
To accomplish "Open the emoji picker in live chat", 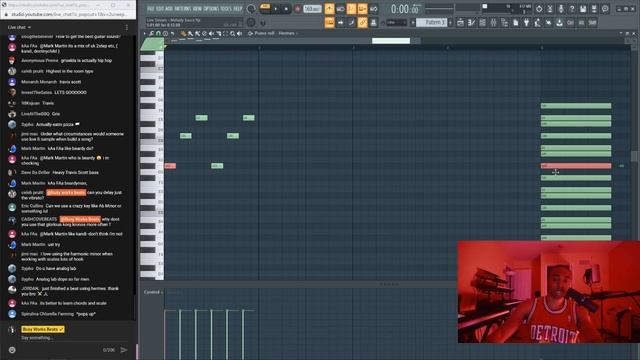I will tap(12, 350).
